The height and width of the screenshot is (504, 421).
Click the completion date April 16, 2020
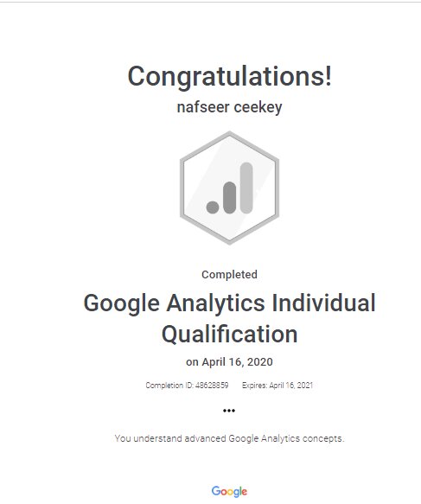(237, 361)
